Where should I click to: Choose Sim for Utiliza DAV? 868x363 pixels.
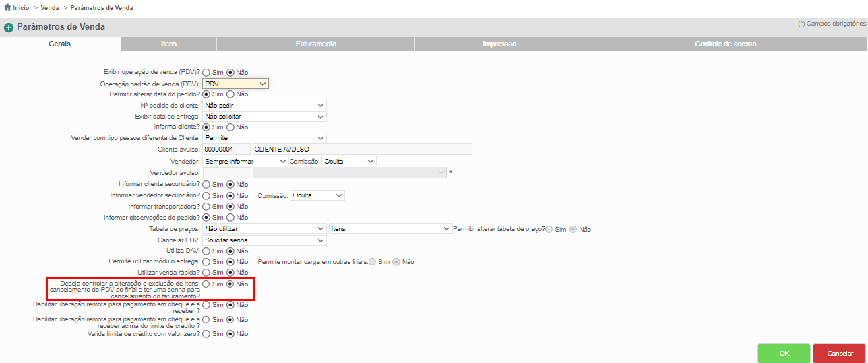click(x=206, y=251)
